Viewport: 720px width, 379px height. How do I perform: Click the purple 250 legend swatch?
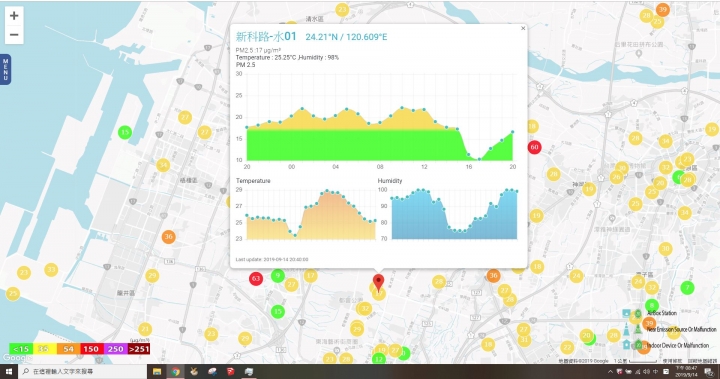[x=115, y=349]
